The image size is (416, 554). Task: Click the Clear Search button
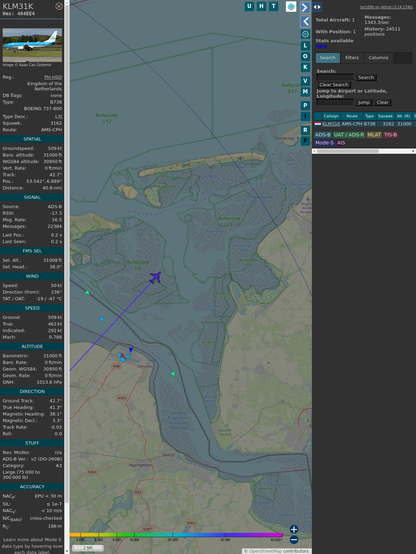[x=334, y=85]
